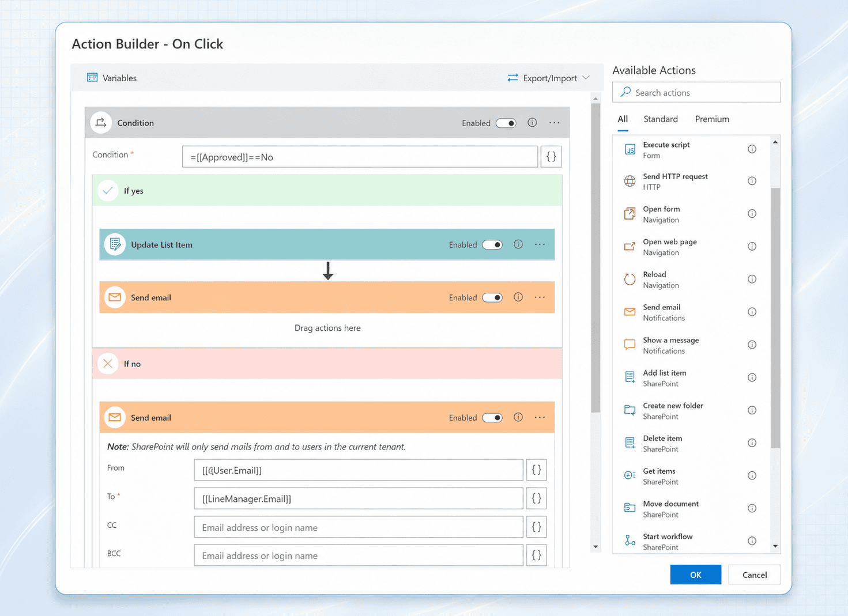Select the Delete item action
The height and width of the screenshot is (616, 848).
pyautogui.click(x=691, y=444)
